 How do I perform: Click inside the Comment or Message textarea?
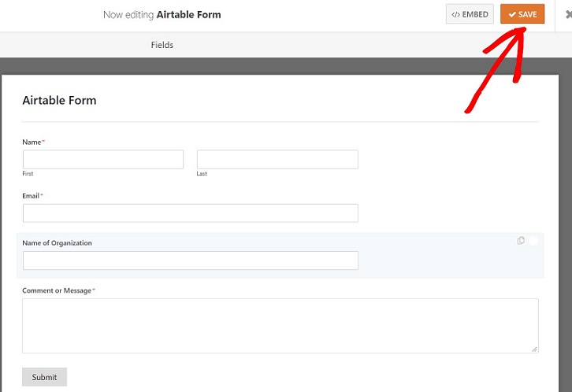(x=280, y=326)
